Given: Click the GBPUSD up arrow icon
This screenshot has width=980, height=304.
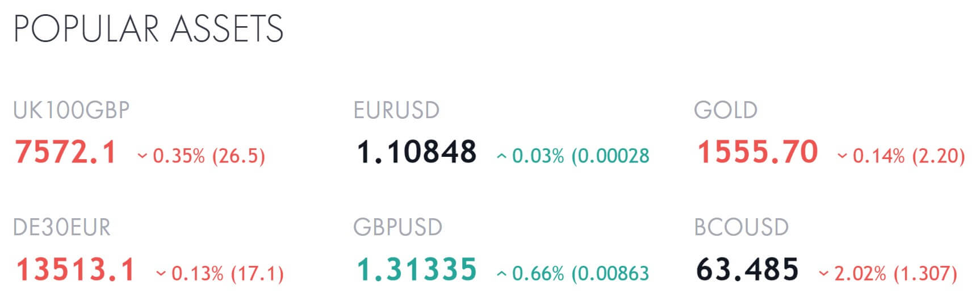Looking at the screenshot, I should (x=501, y=274).
